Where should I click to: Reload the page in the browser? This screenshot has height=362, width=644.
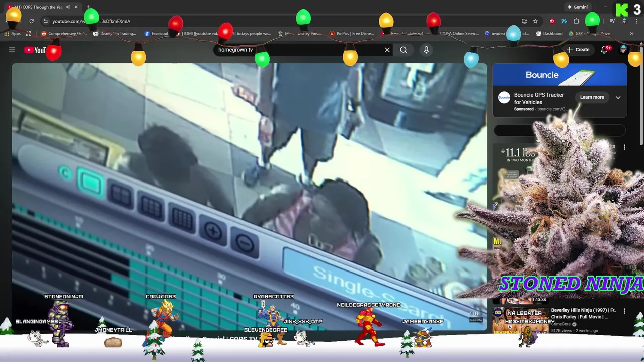click(31, 21)
